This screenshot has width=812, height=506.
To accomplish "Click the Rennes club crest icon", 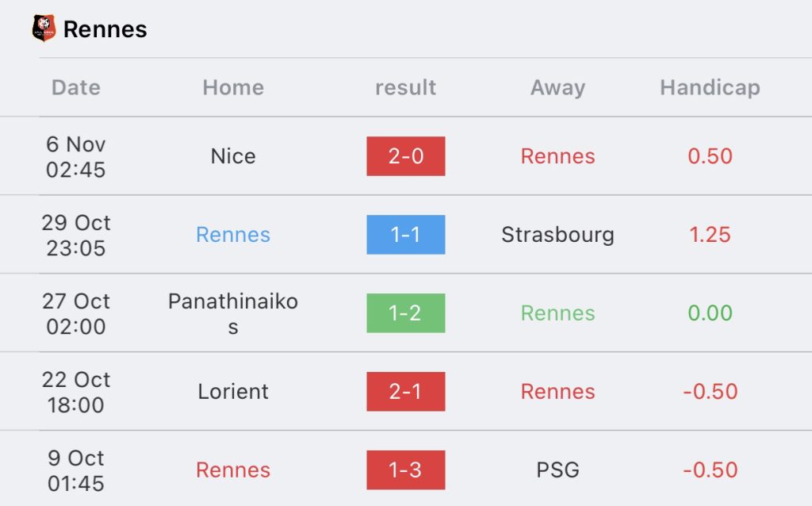I will [44, 28].
